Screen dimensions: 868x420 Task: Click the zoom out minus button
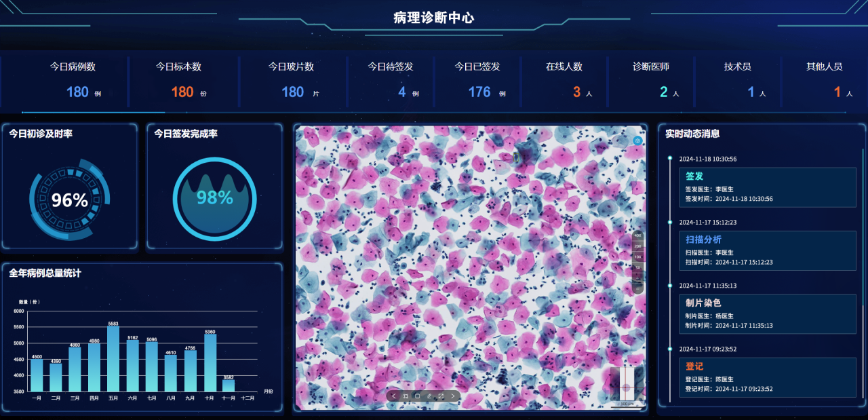[637, 288]
